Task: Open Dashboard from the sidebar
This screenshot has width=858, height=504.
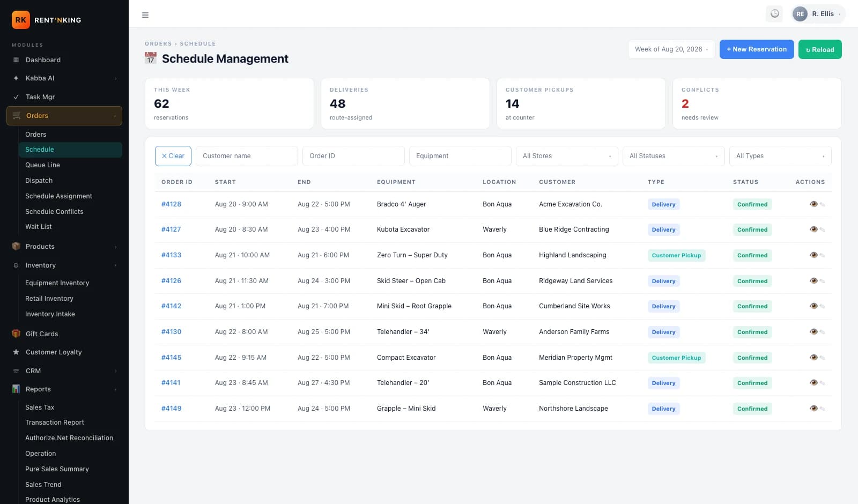Action: (x=64, y=60)
